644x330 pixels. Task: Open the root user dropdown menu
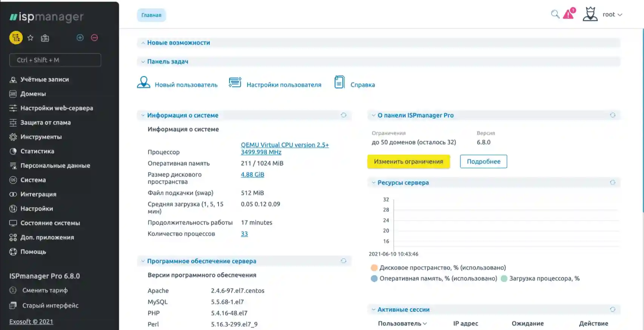point(612,14)
